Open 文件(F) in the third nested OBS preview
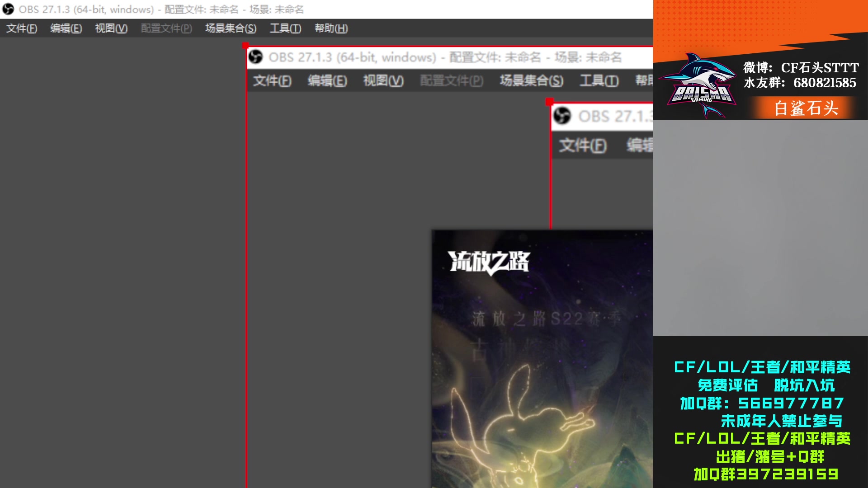Viewport: 868px width, 488px height. pos(583,145)
